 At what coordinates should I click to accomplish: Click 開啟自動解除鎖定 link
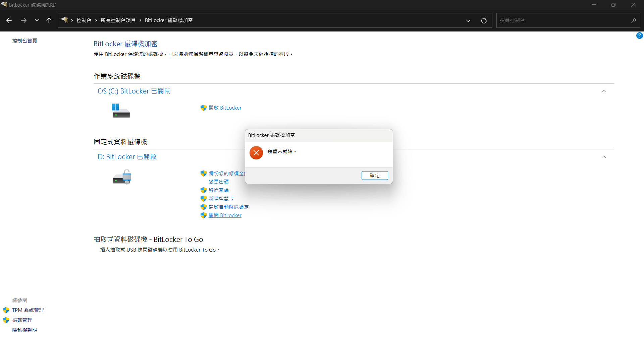pos(229,207)
